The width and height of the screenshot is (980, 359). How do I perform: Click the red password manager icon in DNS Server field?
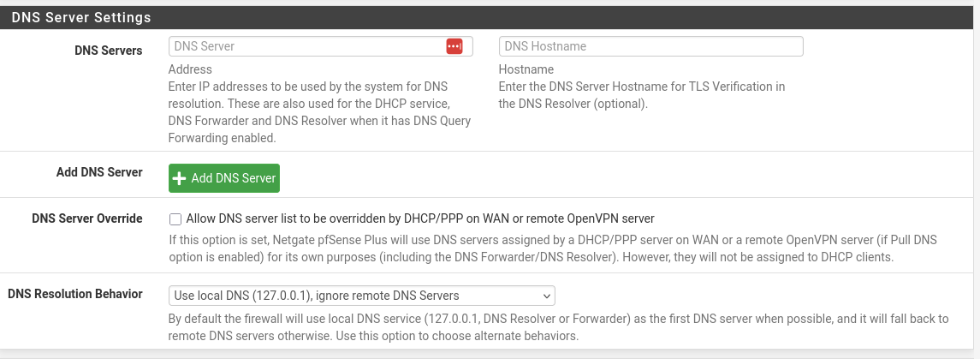454,46
